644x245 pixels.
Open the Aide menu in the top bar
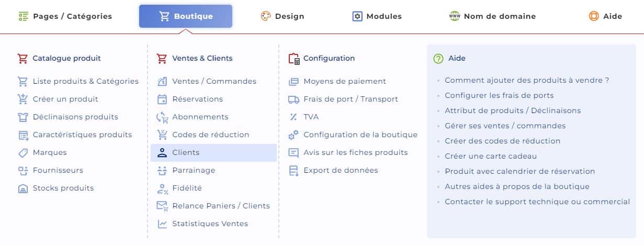(x=605, y=16)
